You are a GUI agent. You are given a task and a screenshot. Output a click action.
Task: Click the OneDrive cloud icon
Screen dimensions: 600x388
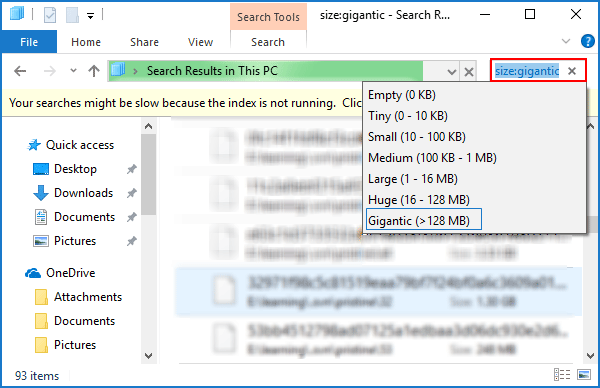pos(33,273)
